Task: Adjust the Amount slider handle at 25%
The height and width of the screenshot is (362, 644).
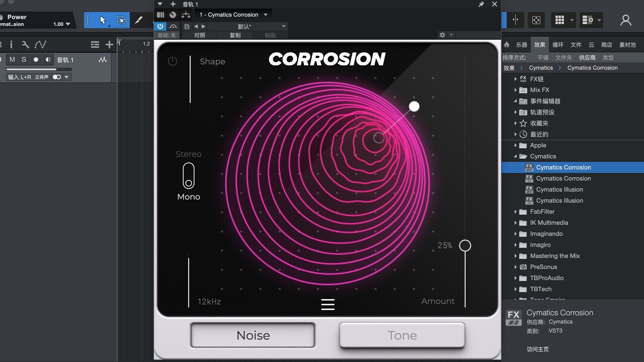Action: tap(465, 246)
